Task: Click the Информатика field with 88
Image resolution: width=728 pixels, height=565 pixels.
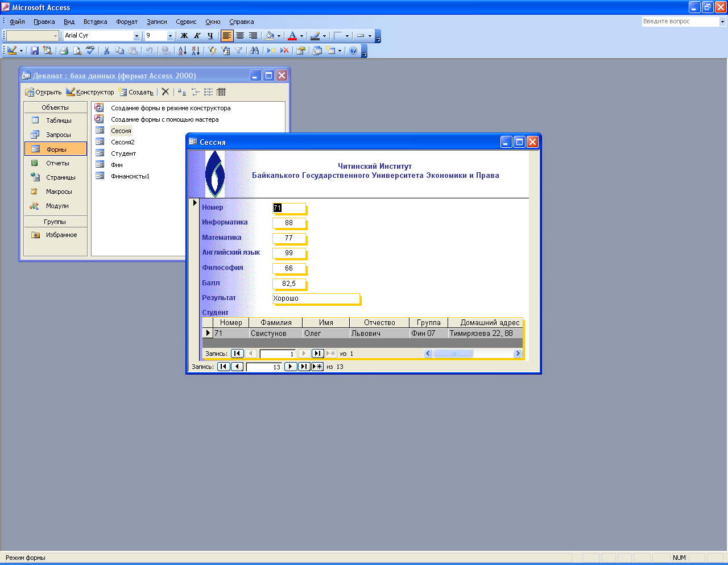Action: click(x=289, y=223)
